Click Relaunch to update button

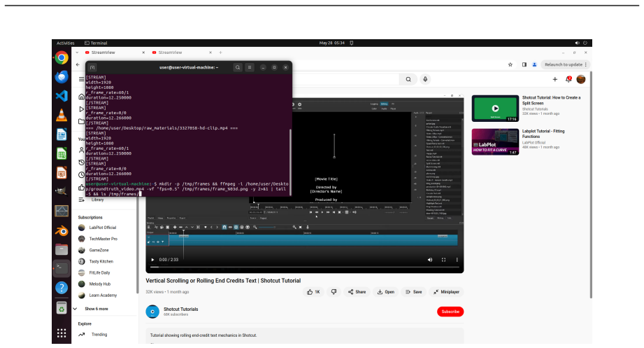click(x=565, y=64)
